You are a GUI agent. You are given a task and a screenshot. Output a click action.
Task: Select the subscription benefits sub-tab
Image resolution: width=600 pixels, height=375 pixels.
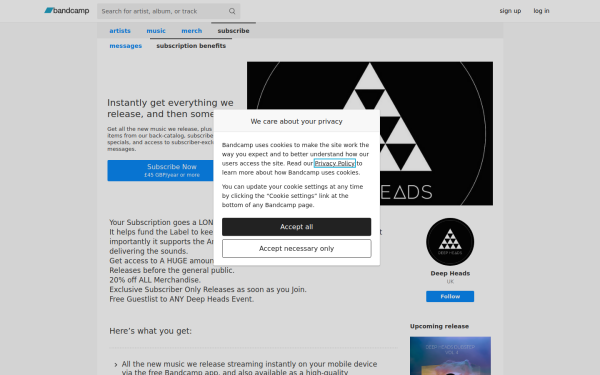click(191, 46)
